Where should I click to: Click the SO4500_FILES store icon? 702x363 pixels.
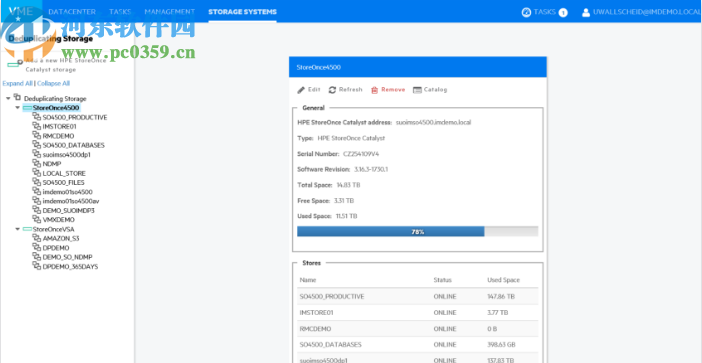point(36,182)
